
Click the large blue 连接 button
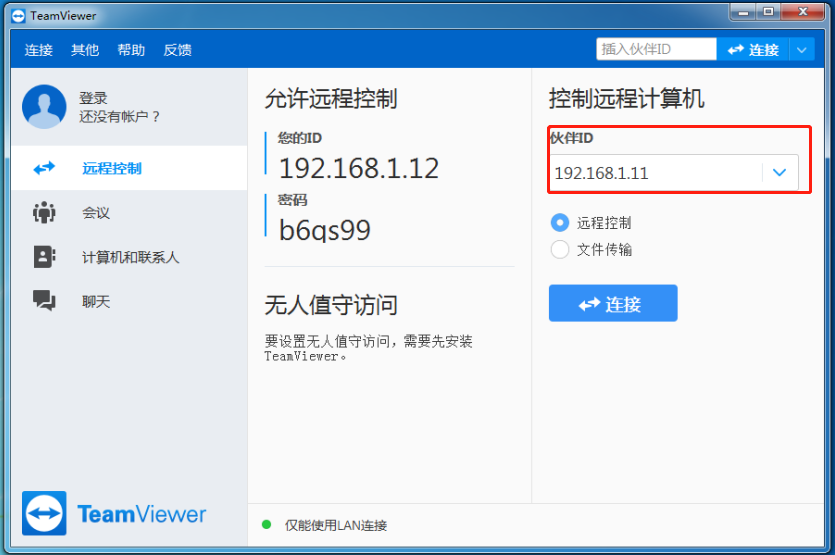point(612,304)
